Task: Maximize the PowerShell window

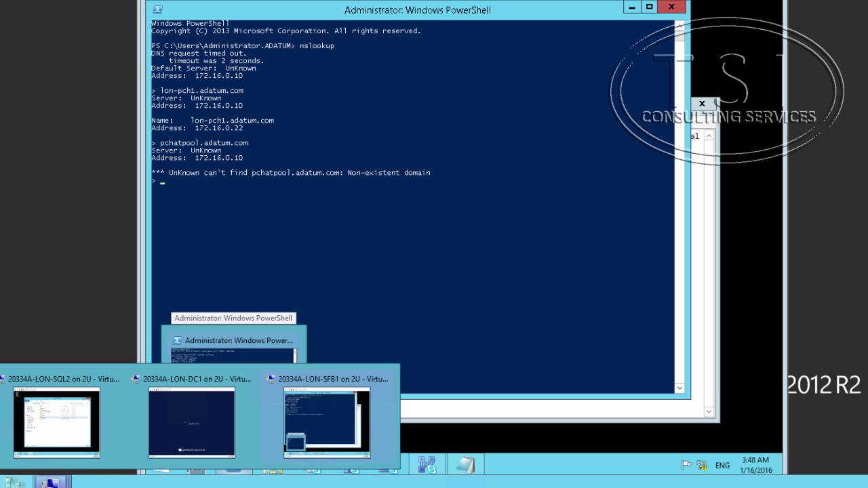Action: (649, 7)
